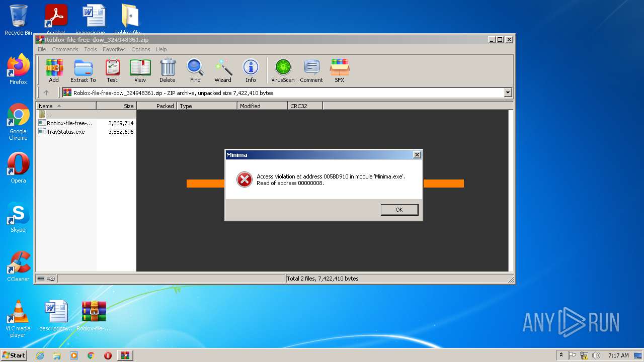Click the Find toolbar icon

[x=195, y=71]
